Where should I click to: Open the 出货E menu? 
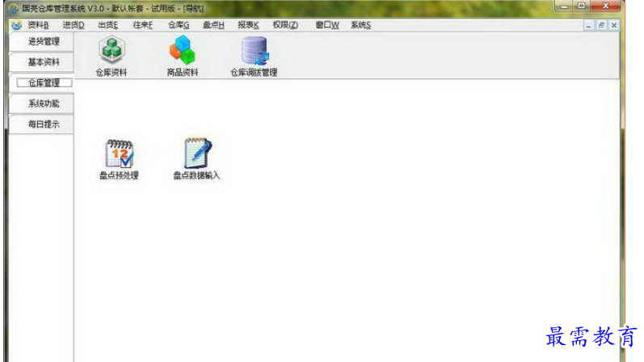point(108,25)
